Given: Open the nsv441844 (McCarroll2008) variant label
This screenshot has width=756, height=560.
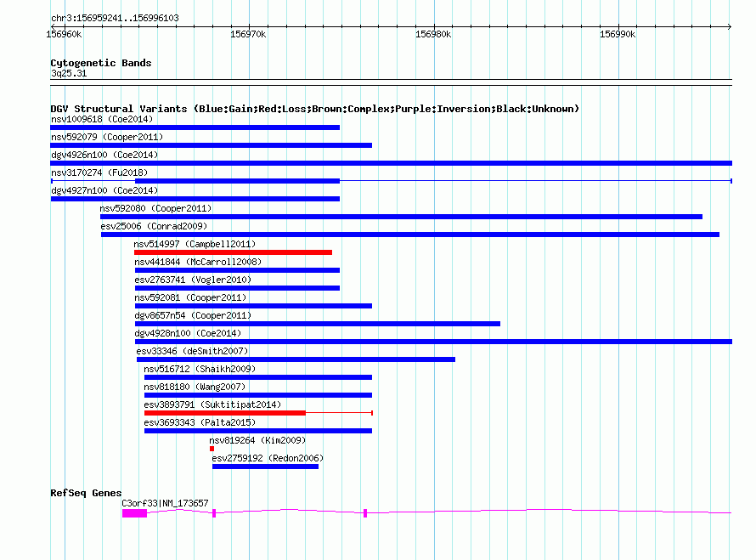Looking at the screenshot, I should pos(198,262).
